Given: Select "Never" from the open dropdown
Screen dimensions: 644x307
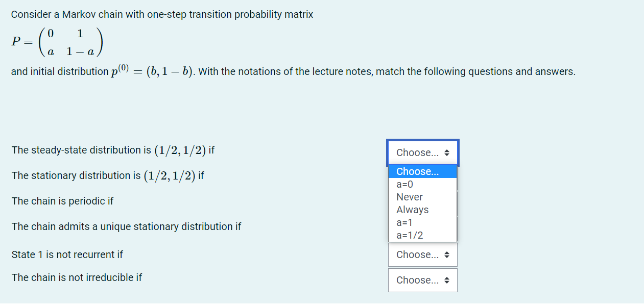Looking at the screenshot, I should point(409,197).
